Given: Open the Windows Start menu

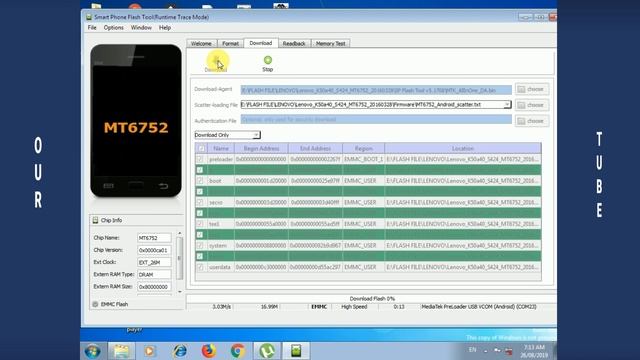Looking at the screenshot, I should pyautogui.click(x=93, y=351).
